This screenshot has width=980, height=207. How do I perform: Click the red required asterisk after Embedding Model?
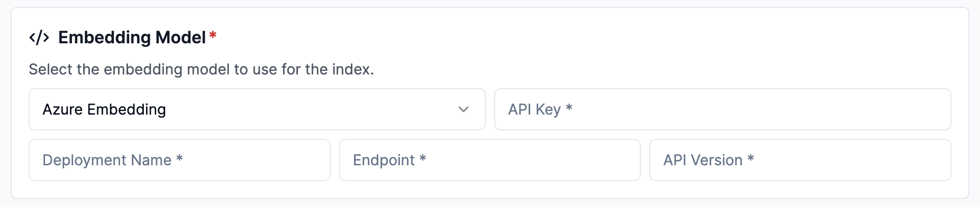click(213, 35)
